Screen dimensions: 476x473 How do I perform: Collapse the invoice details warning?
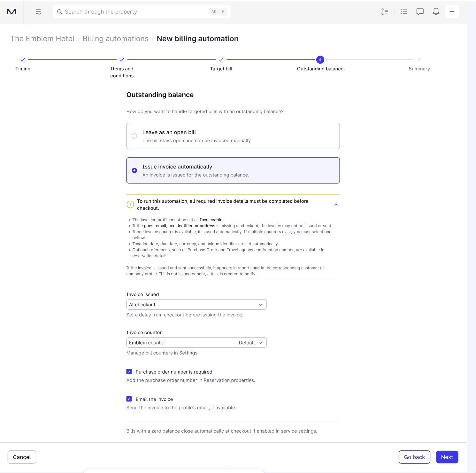[x=336, y=205]
